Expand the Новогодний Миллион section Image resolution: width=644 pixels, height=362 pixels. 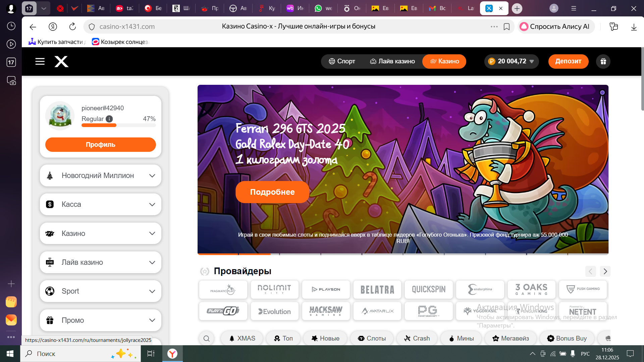point(101,176)
